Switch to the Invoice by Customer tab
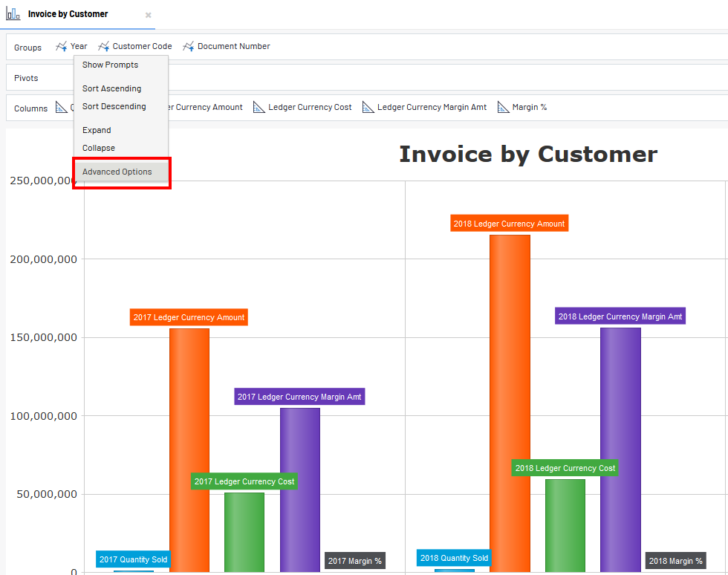The width and height of the screenshot is (728, 575). click(68, 14)
